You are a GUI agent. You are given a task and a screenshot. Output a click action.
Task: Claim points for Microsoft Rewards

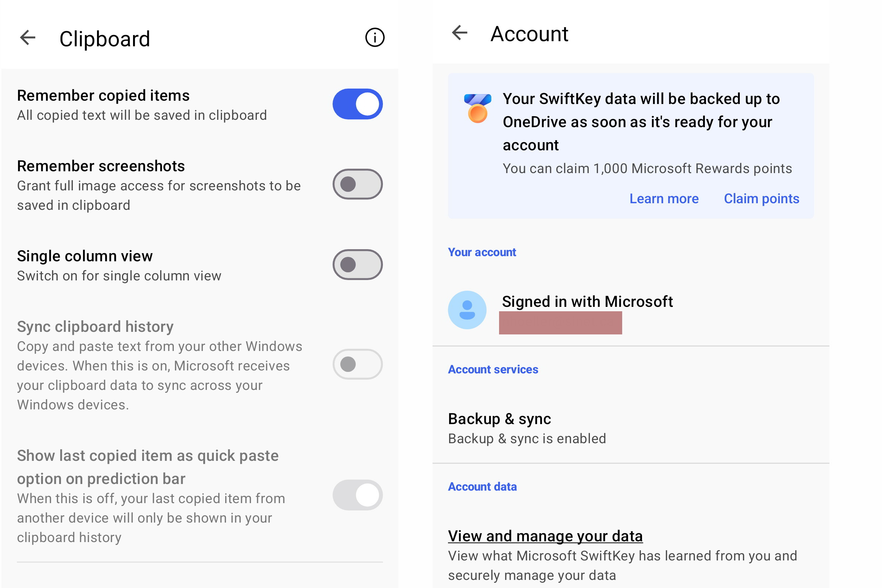[761, 199]
